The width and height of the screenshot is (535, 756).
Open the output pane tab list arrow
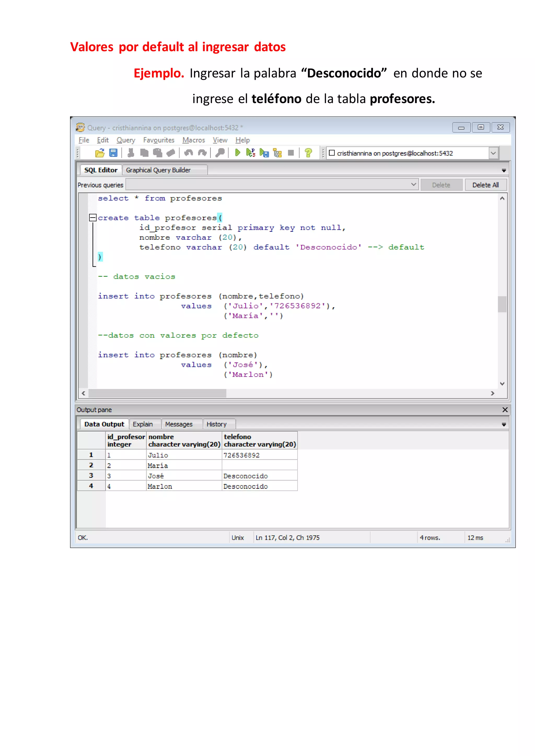pyautogui.click(x=504, y=425)
